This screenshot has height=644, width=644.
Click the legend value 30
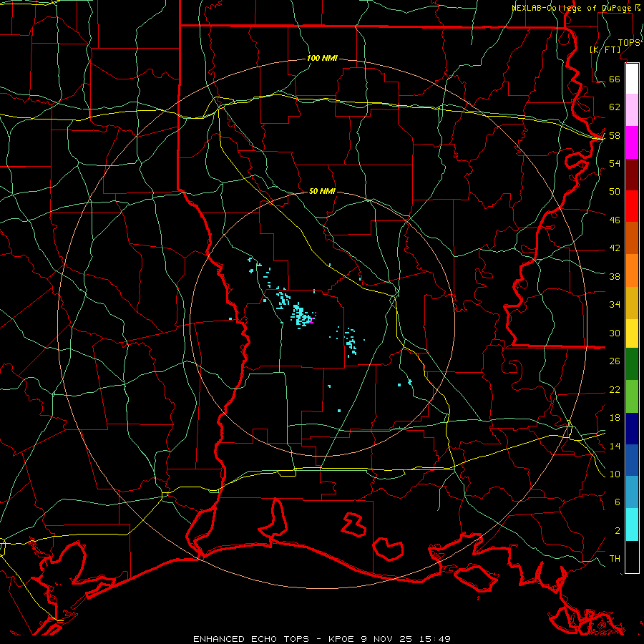(x=615, y=333)
